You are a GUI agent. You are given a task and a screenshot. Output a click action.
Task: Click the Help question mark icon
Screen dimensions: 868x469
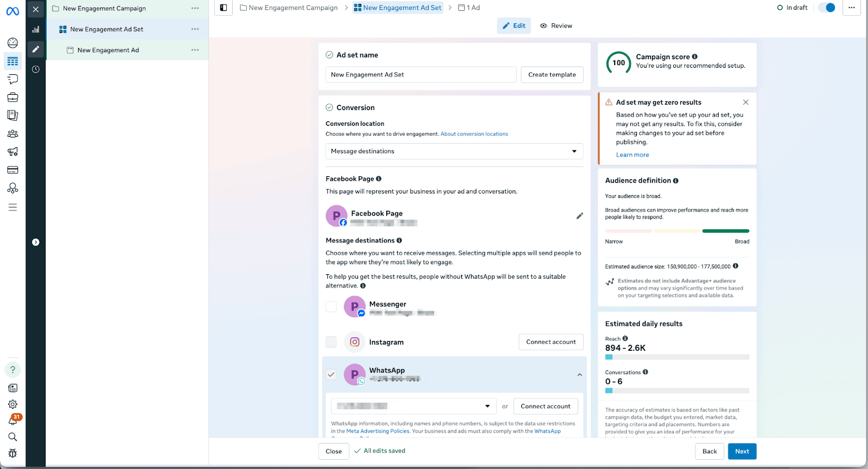click(12, 370)
